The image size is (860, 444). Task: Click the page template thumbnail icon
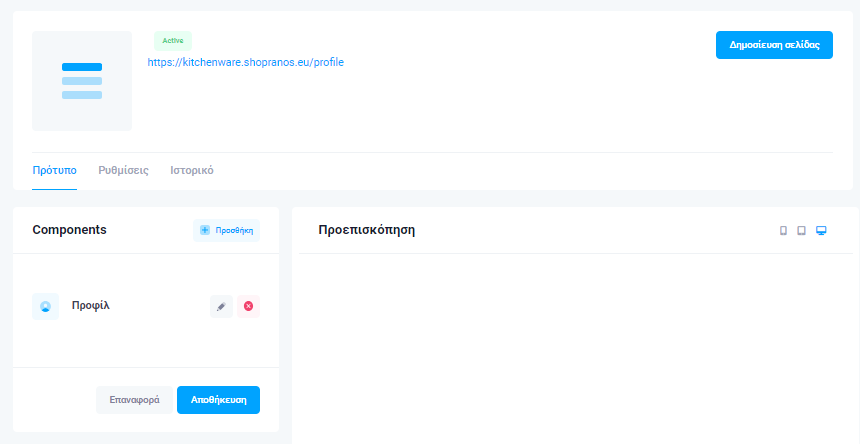click(82, 81)
